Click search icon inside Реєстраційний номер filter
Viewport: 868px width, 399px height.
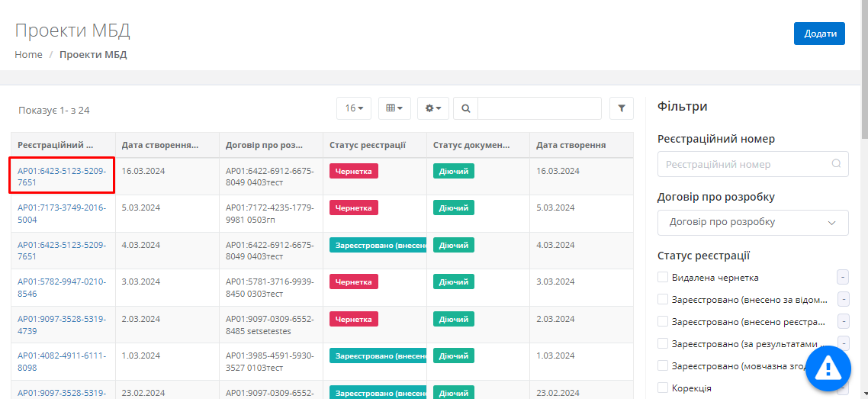pos(836,164)
